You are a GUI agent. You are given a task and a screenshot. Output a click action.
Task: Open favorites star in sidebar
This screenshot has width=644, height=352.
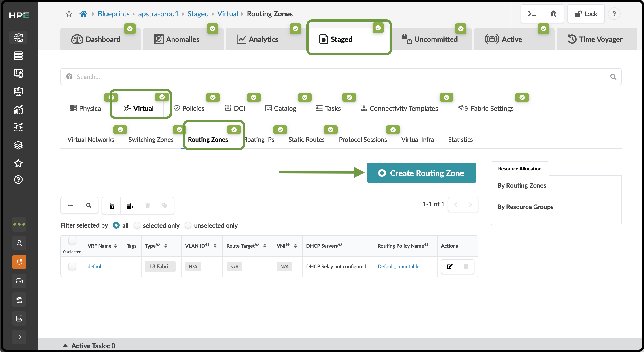pyautogui.click(x=19, y=163)
